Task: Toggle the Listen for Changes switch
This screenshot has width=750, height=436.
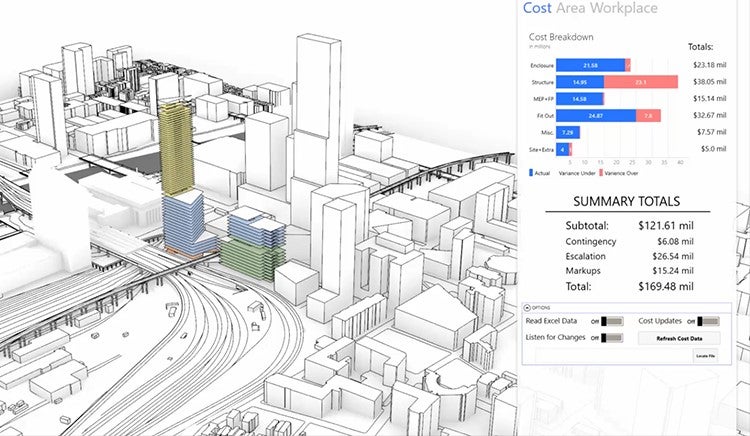Action: tap(612, 338)
